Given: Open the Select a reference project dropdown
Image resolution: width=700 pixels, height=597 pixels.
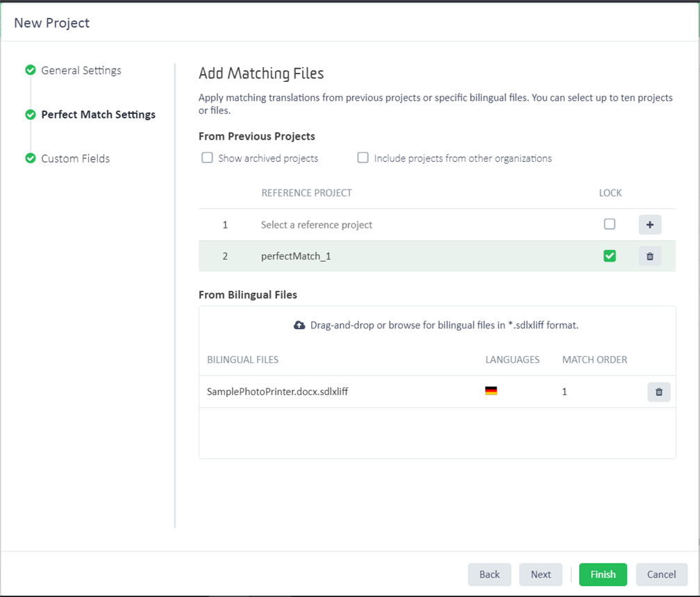Looking at the screenshot, I should pyautogui.click(x=317, y=225).
